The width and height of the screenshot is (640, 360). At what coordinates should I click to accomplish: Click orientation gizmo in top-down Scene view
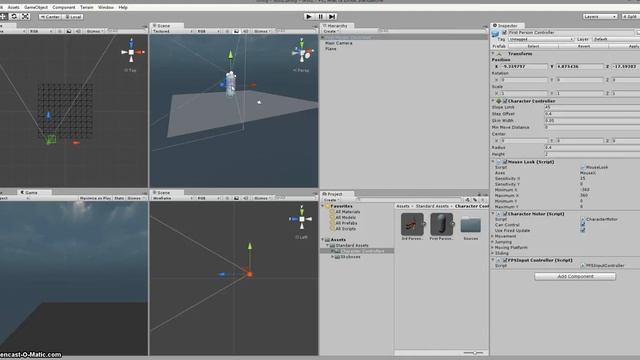pos(131,52)
